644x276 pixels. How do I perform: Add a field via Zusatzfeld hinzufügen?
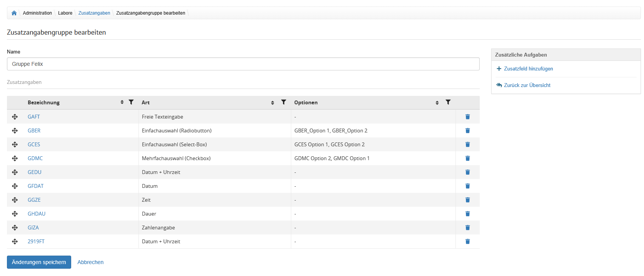[528, 69]
